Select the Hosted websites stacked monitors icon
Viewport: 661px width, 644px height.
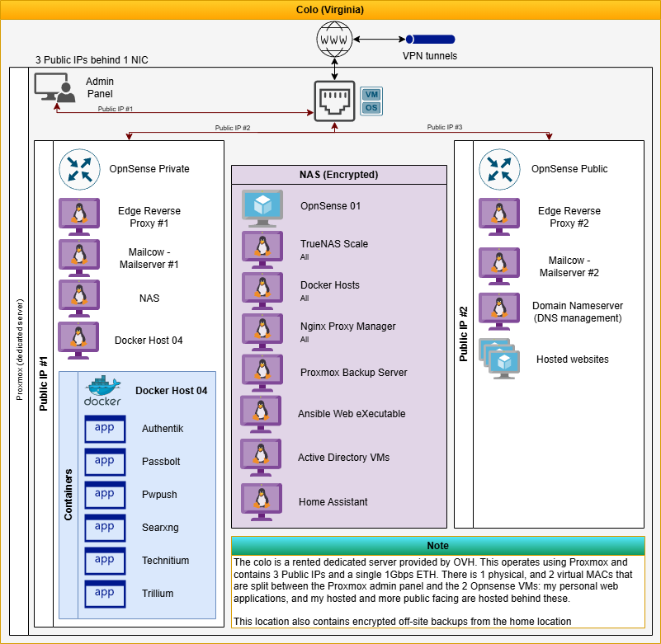499,359
